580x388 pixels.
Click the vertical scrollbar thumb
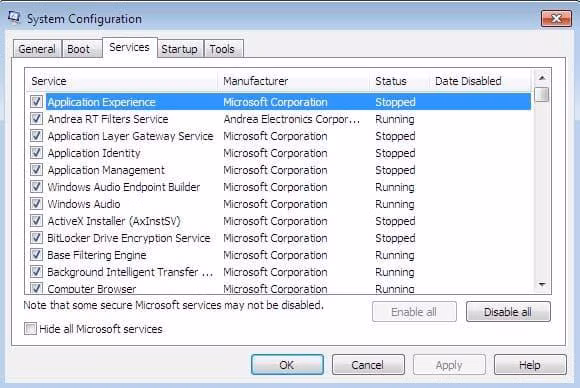(x=542, y=94)
